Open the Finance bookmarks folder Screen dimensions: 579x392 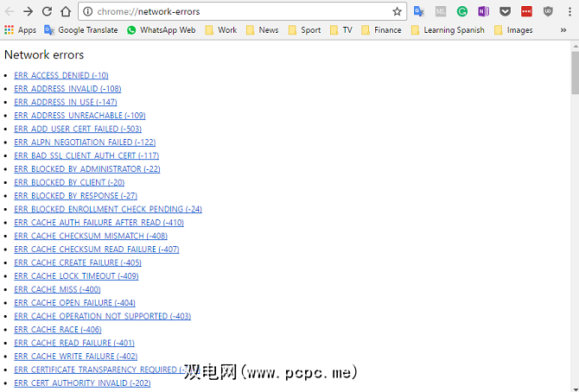pyautogui.click(x=381, y=30)
